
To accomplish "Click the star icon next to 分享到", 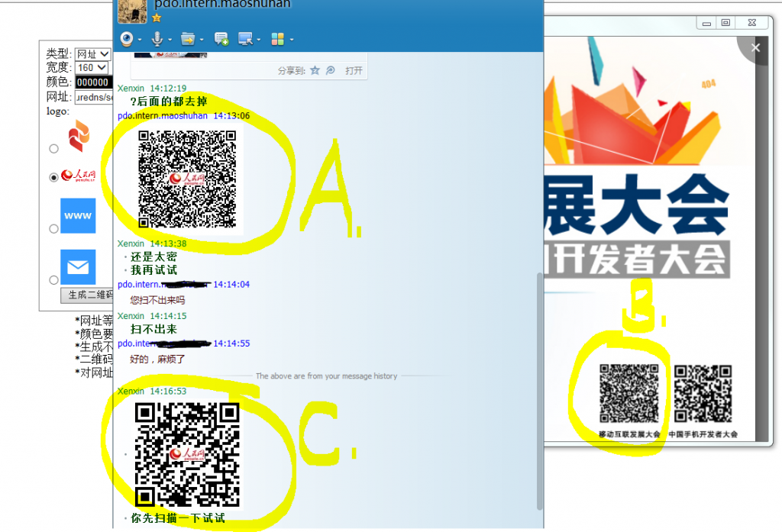I will pyautogui.click(x=314, y=70).
